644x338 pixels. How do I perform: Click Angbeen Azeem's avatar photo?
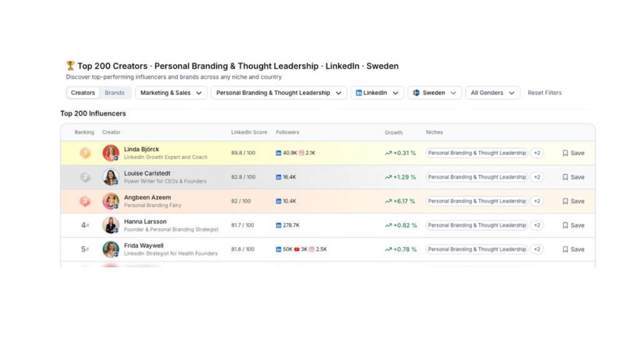click(111, 201)
